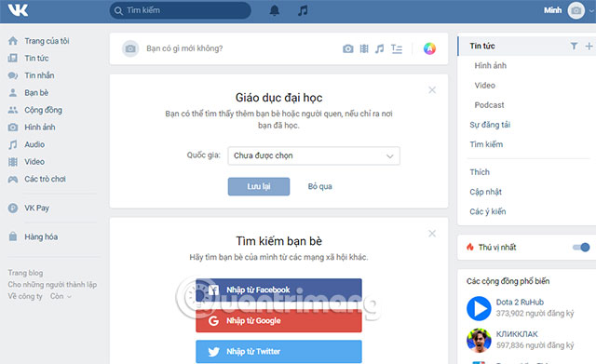
Task: Open the VK logo home link
Action: [18, 10]
